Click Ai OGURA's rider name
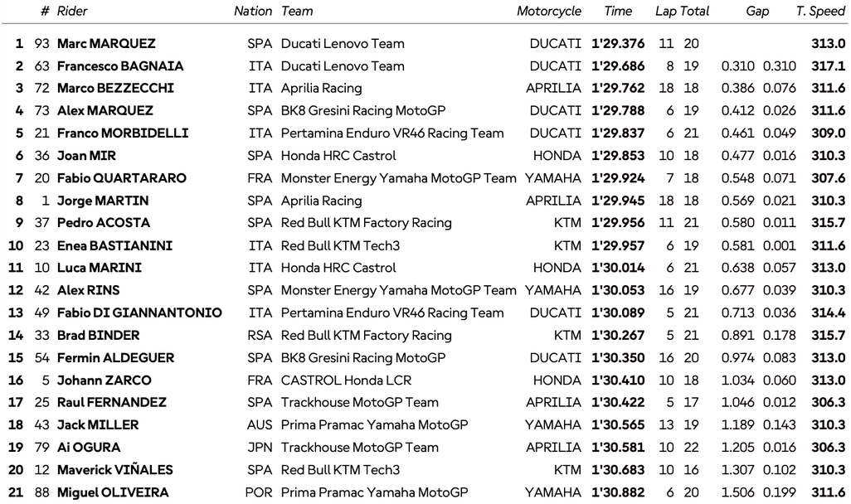This screenshot has height=504, width=851. coord(89,448)
